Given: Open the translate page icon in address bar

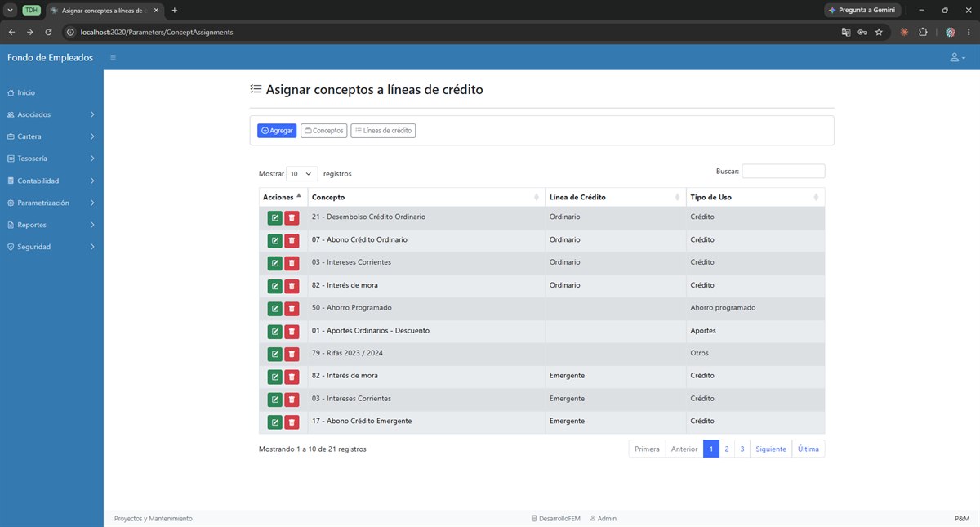Looking at the screenshot, I should pyautogui.click(x=846, y=32).
